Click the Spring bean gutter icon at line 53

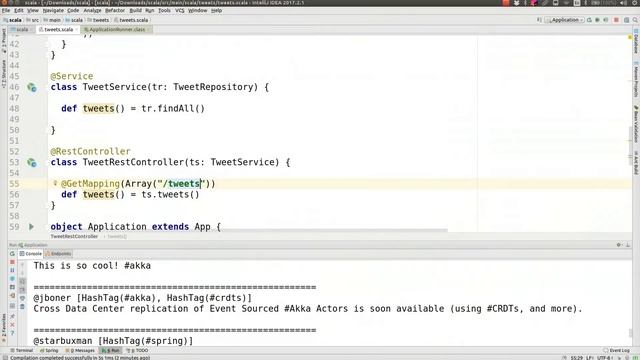pyautogui.click(x=32, y=162)
